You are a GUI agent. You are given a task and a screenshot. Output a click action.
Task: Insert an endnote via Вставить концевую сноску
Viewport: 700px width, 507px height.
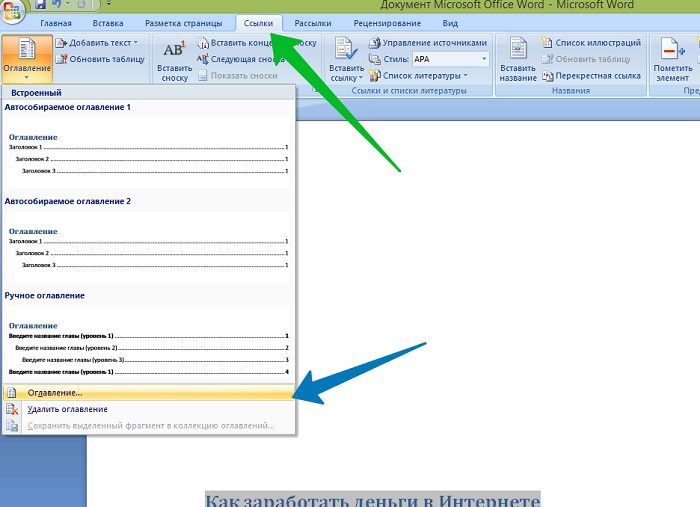point(257,43)
